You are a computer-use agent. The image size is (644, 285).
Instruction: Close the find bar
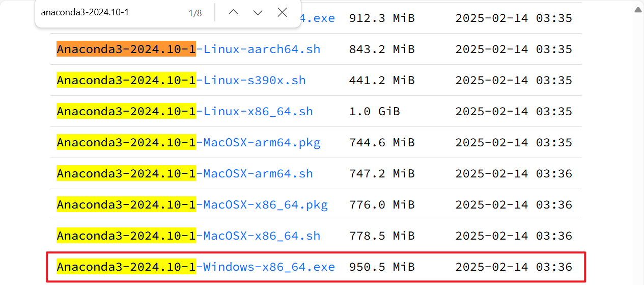pos(282,13)
